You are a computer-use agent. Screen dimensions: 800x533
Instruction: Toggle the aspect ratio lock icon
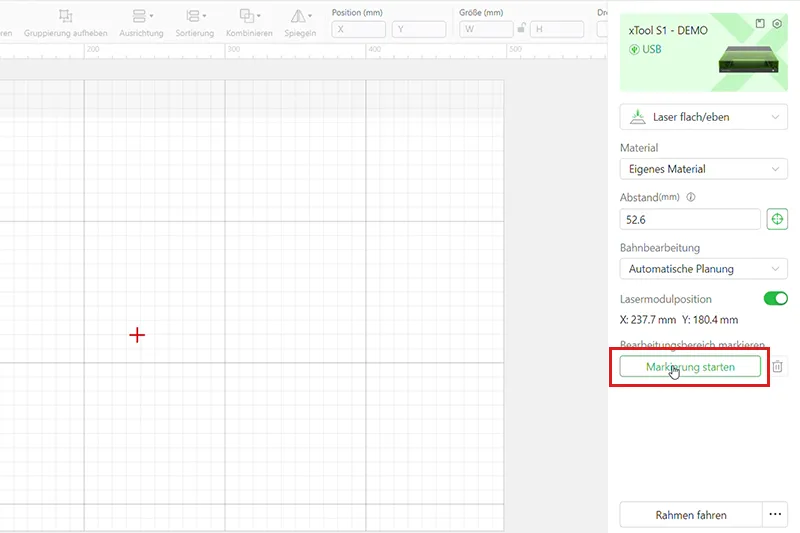[521, 28]
